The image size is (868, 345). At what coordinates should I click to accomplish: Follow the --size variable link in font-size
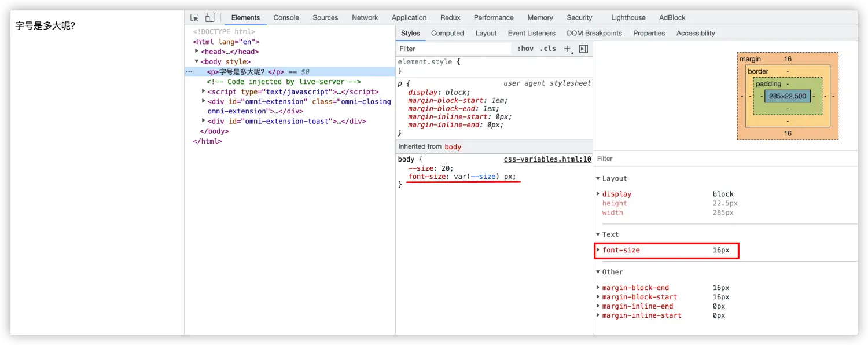coord(483,177)
